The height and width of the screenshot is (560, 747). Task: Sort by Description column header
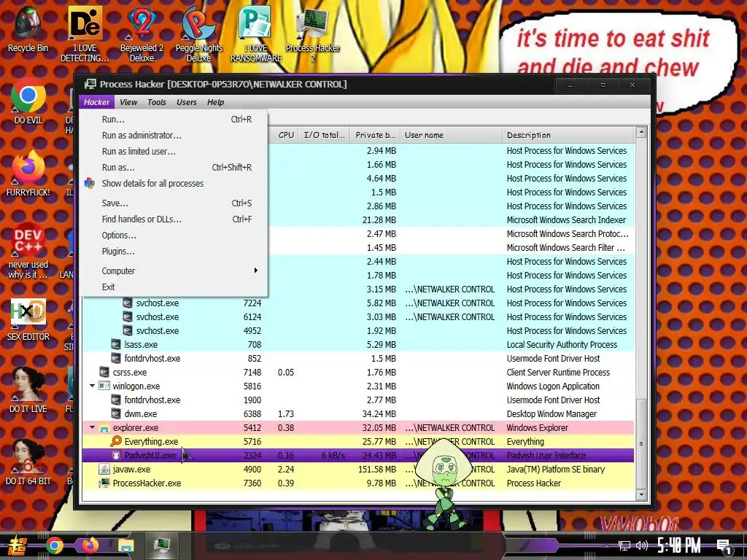[x=568, y=135]
